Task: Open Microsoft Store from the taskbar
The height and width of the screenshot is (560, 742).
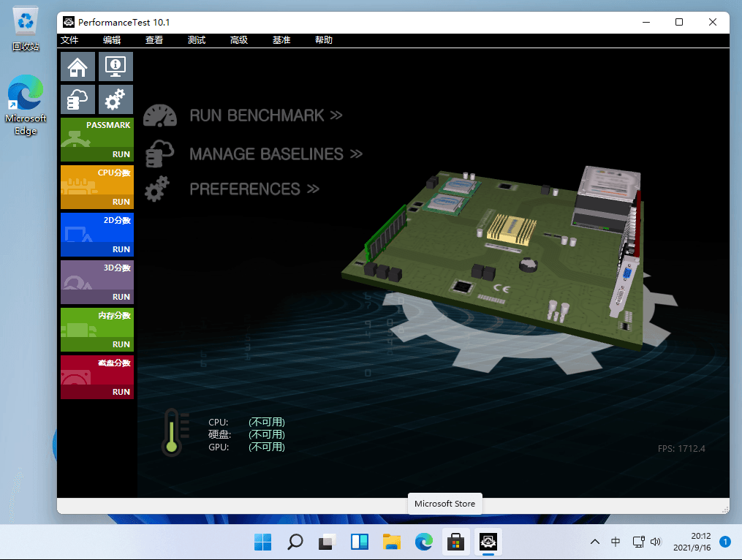Action: 455,542
